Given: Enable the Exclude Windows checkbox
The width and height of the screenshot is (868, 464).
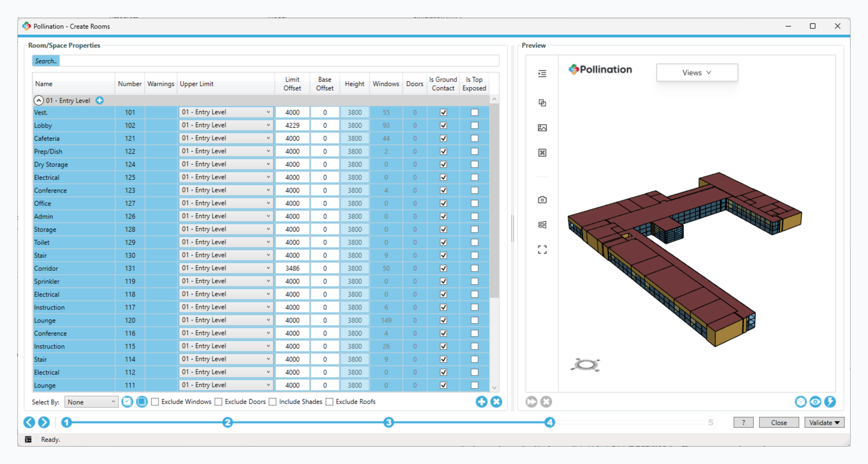Looking at the screenshot, I should [x=155, y=402].
